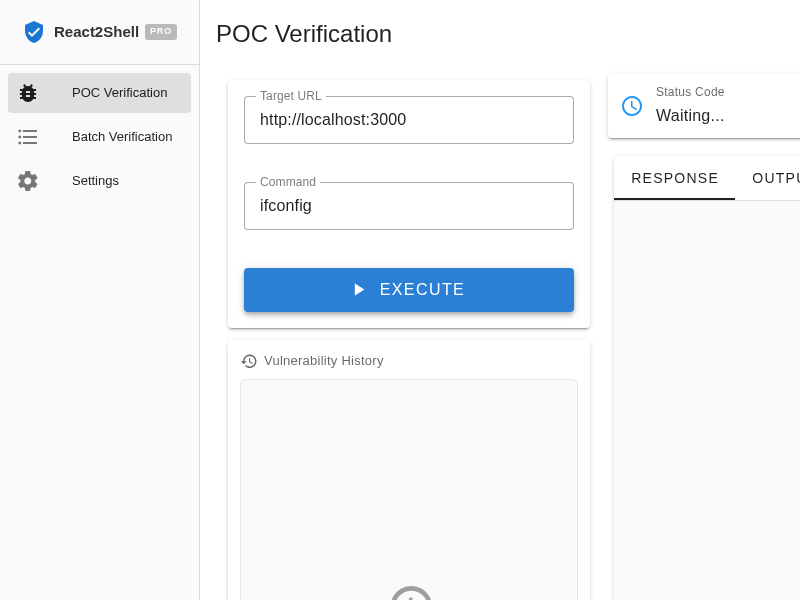Viewport: 800px width, 600px height.
Task: Select the Waiting... status text
Action: (690, 116)
